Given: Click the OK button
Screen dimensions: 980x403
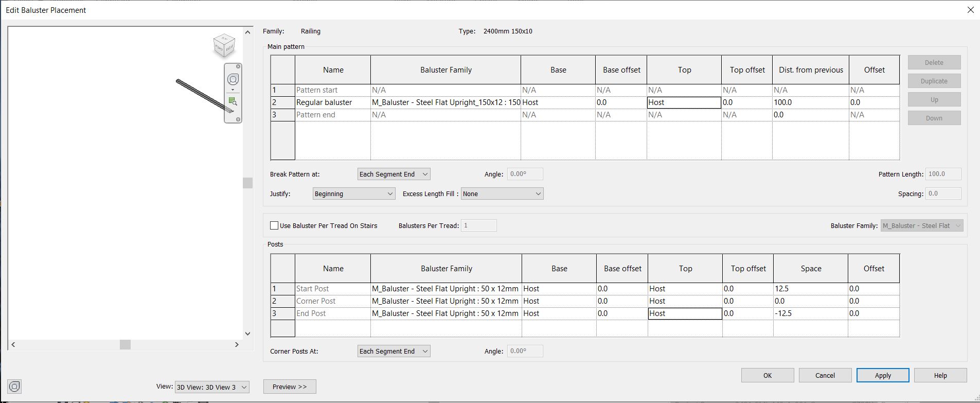Looking at the screenshot, I should 768,375.
